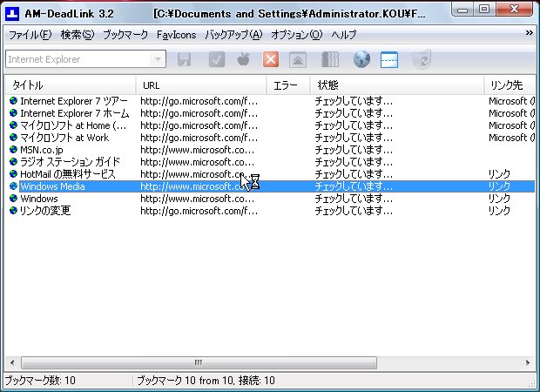Screen dimensions: 540x392
Task: Open the Internet Explorer browser dropdown
Action: click(x=158, y=59)
